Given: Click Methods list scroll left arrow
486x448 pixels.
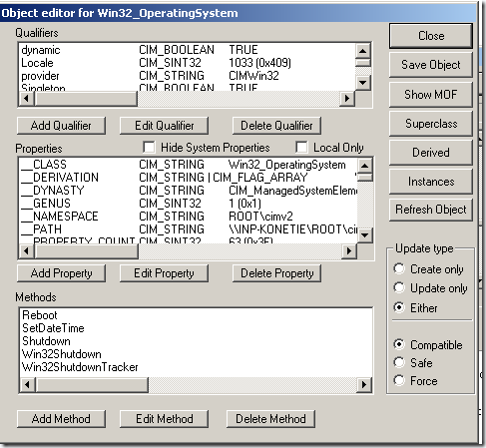Looking at the screenshot, I should [28, 385].
